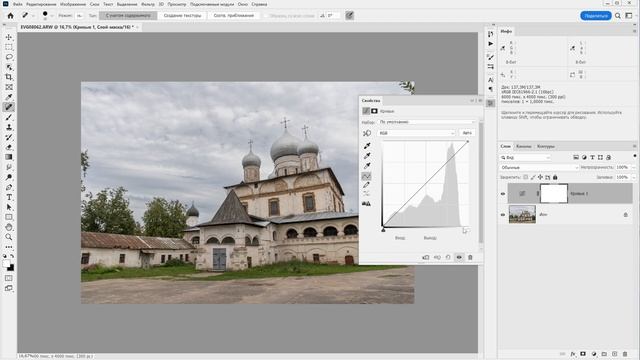Click the Share button
The height and width of the screenshot is (360, 640).
[596, 16]
